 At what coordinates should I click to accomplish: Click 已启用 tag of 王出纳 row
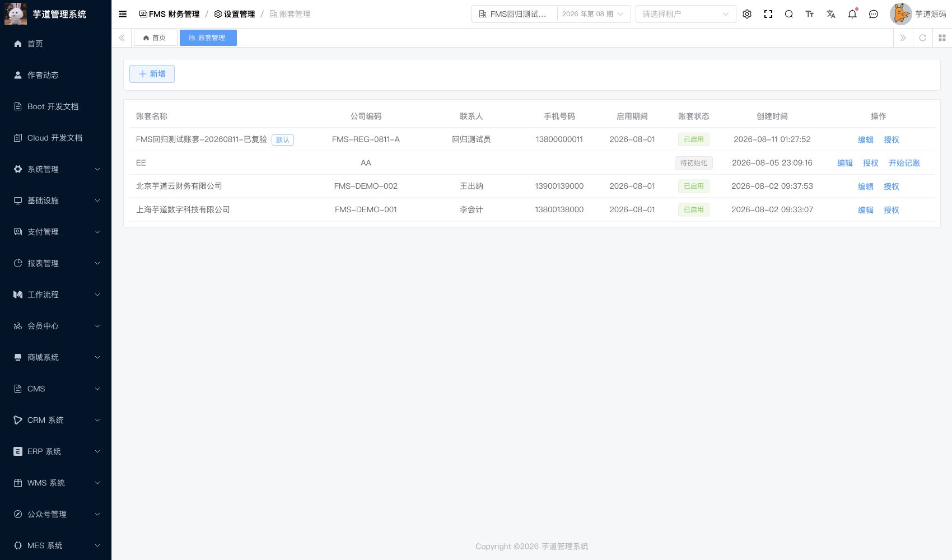click(x=694, y=186)
